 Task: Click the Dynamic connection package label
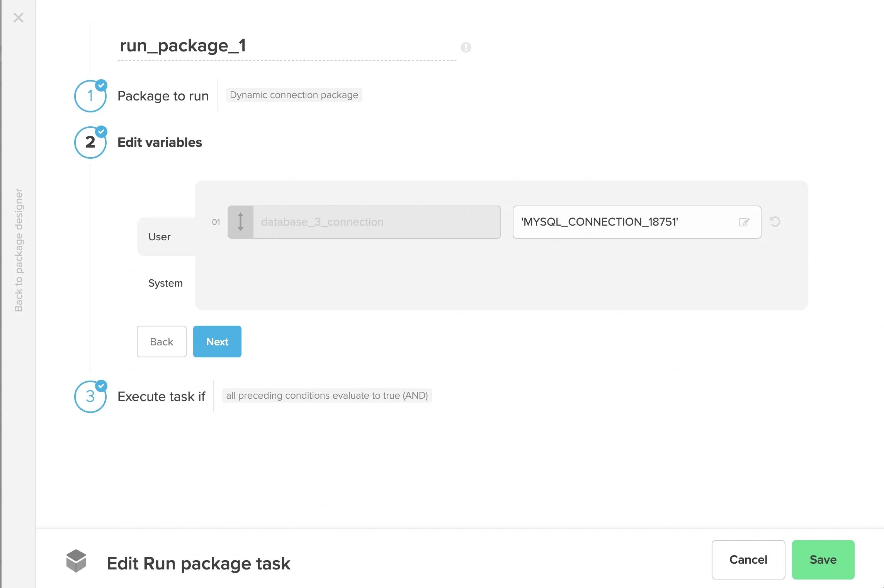[x=294, y=95]
